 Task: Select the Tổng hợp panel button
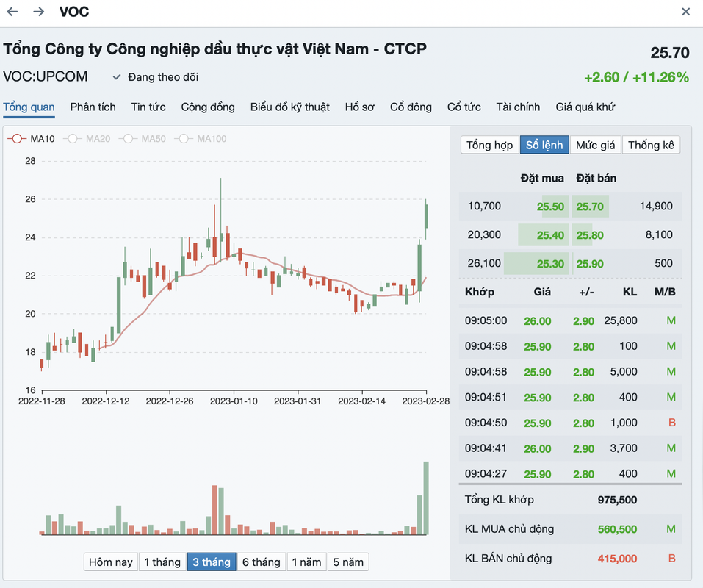(489, 145)
